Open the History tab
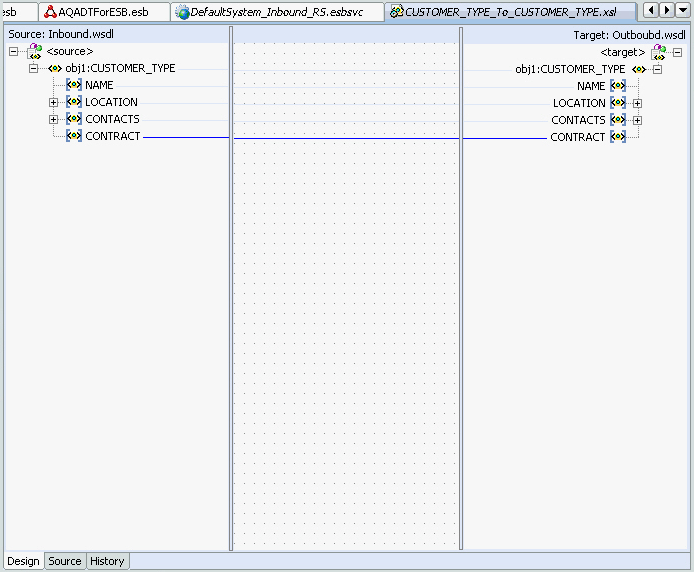The height and width of the screenshot is (572, 694). point(107,561)
